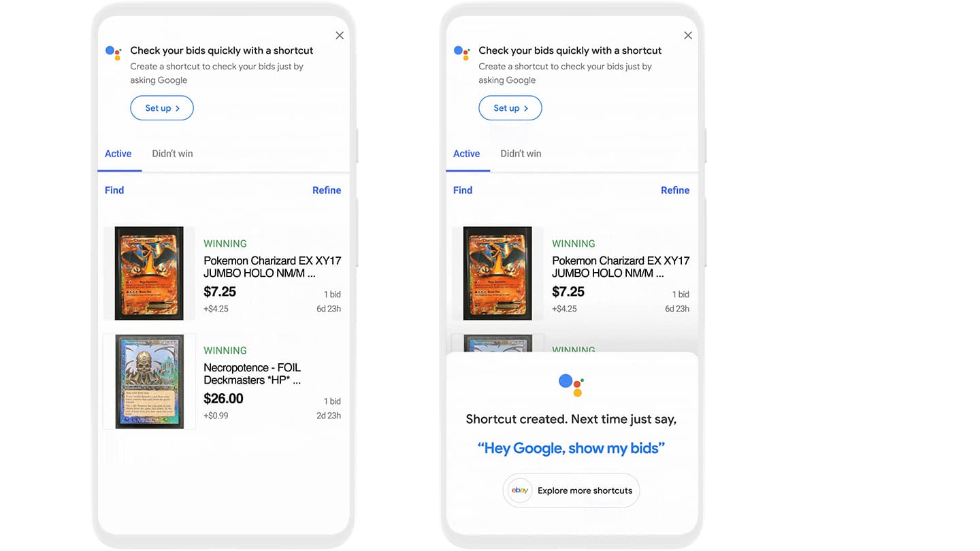980x551 pixels.
Task: Open Explore more shortcuts
Action: (x=572, y=490)
